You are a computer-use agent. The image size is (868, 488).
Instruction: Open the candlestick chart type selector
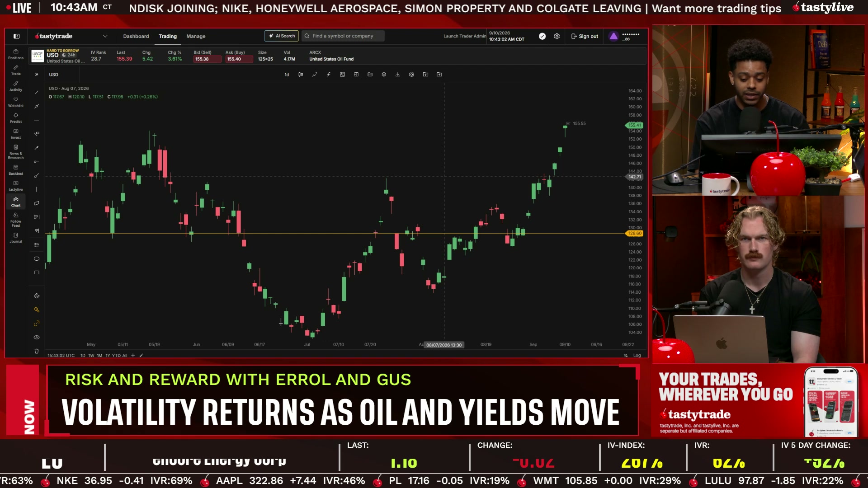301,75
